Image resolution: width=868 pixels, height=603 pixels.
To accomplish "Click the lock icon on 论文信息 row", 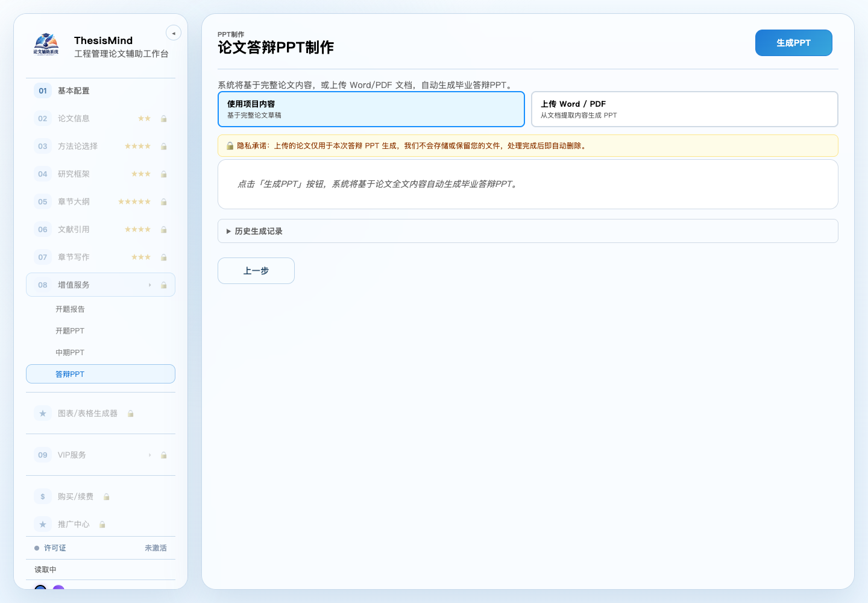I will 164,119.
